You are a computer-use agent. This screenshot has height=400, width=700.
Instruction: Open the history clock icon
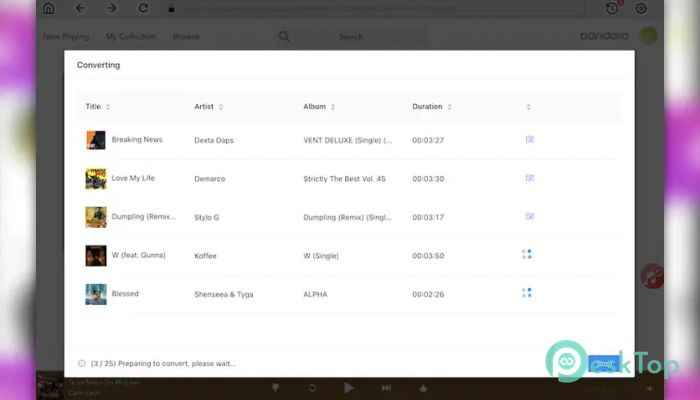click(x=612, y=8)
